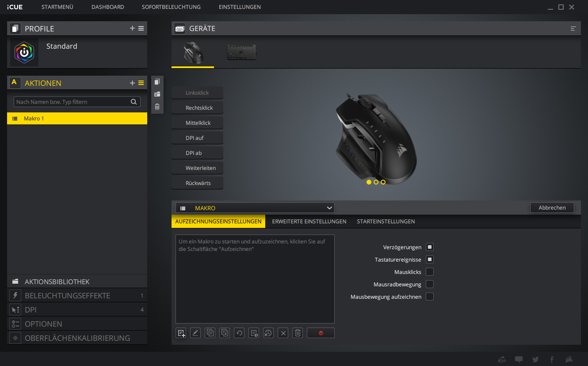Open Sofortbeleuchtung in top menu
This screenshot has width=588, height=366.
click(x=171, y=7)
